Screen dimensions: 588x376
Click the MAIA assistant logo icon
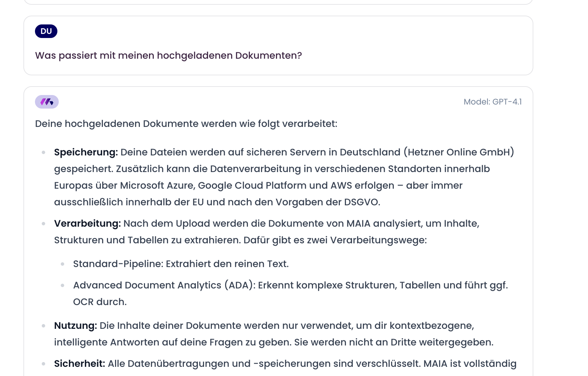point(47,102)
